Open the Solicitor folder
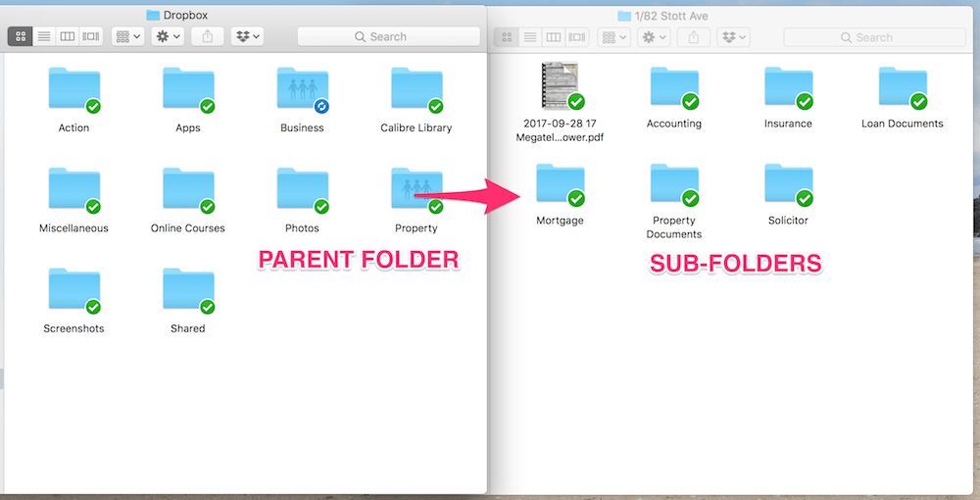This screenshot has width=980, height=500. coord(788,186)
